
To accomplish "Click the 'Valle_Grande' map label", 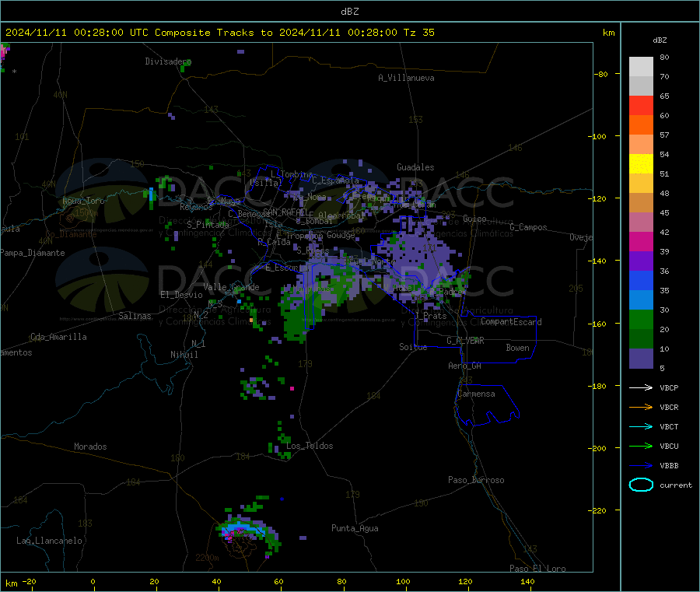I will 231,287.
